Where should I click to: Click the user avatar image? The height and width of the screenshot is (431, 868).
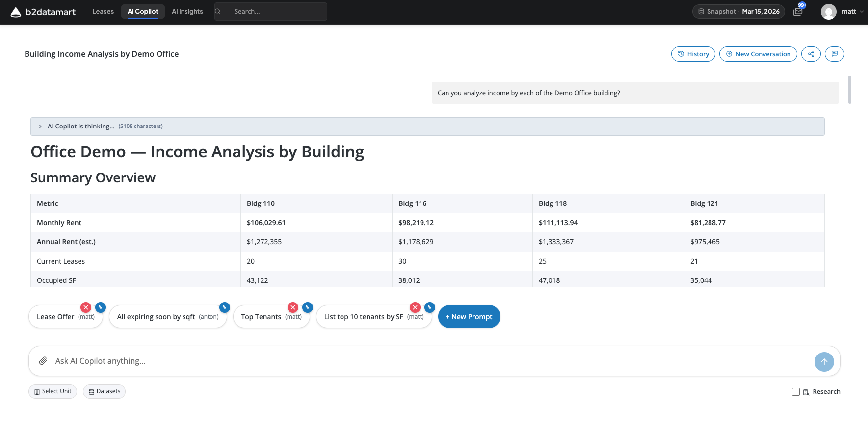[829, 12]
